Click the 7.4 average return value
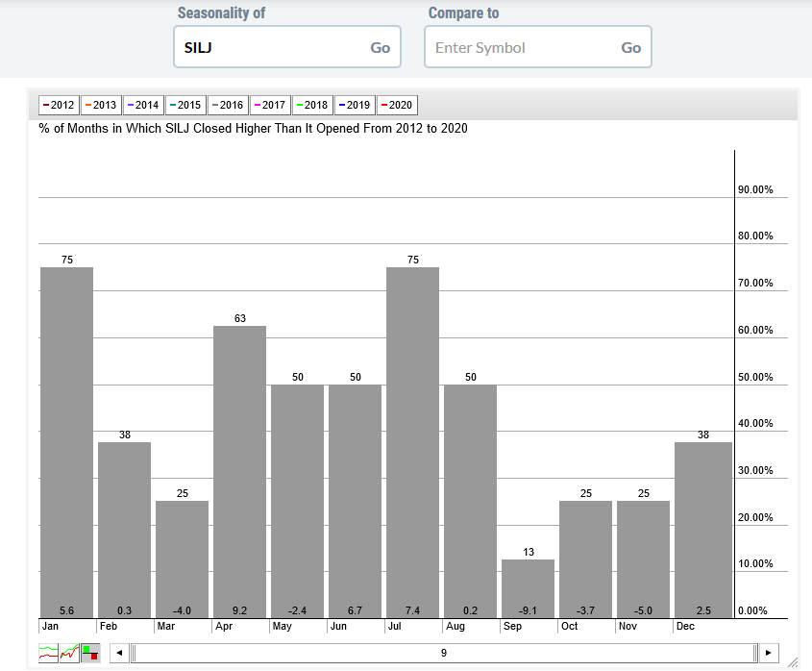This screenshot has height=671, width=812. point(413,610)
